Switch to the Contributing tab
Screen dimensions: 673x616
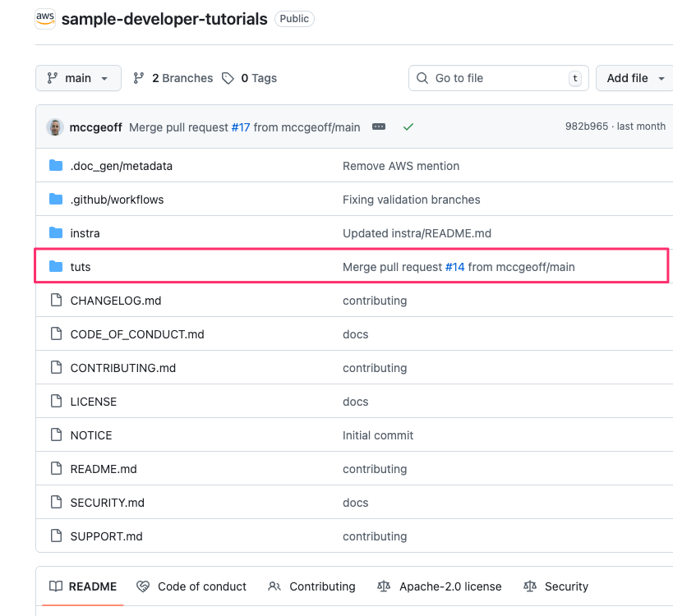point(311,586)
